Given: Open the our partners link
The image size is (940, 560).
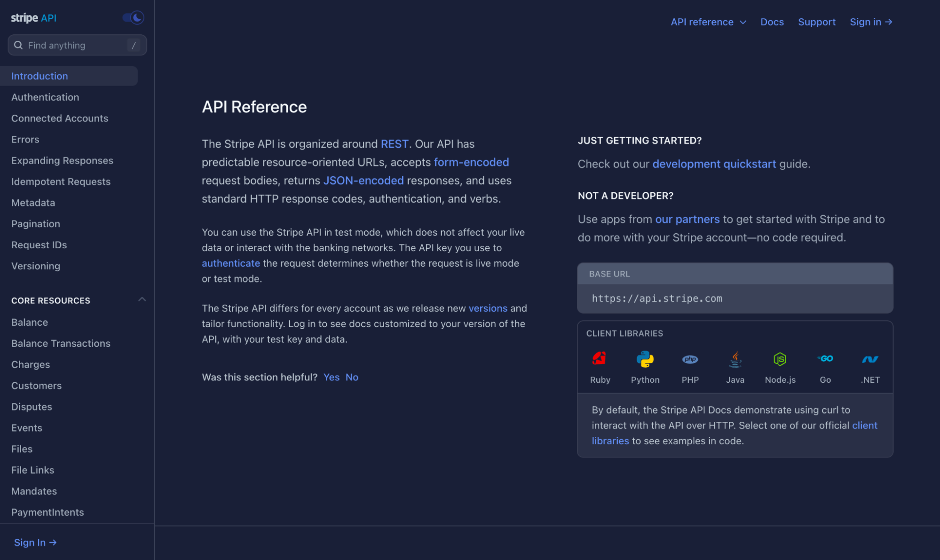Looking at the screenshot, I should (x=687, y=219).
